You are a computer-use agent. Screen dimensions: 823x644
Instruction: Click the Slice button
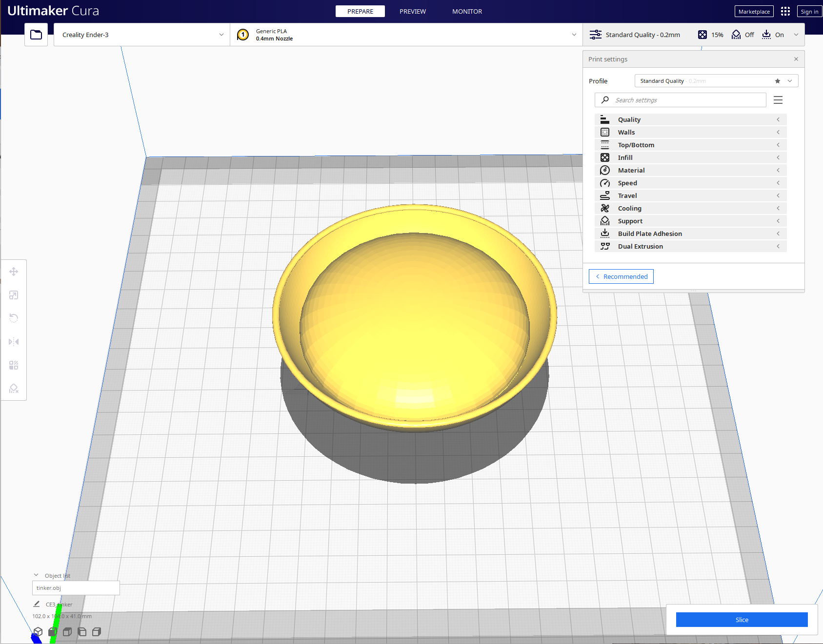(x=742, y=620)
